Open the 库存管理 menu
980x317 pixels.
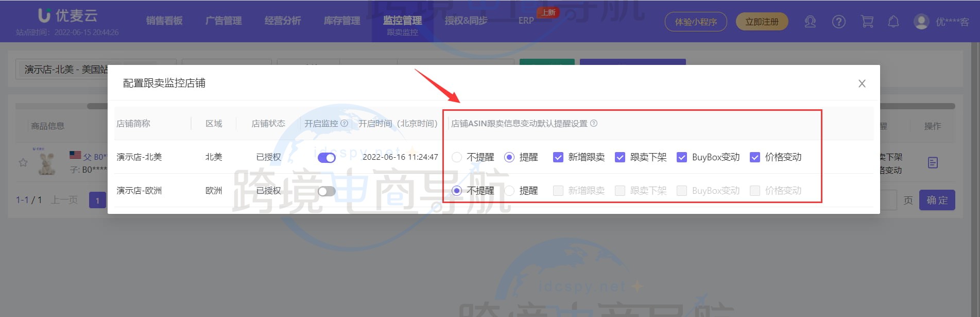[x=342, y=21]
